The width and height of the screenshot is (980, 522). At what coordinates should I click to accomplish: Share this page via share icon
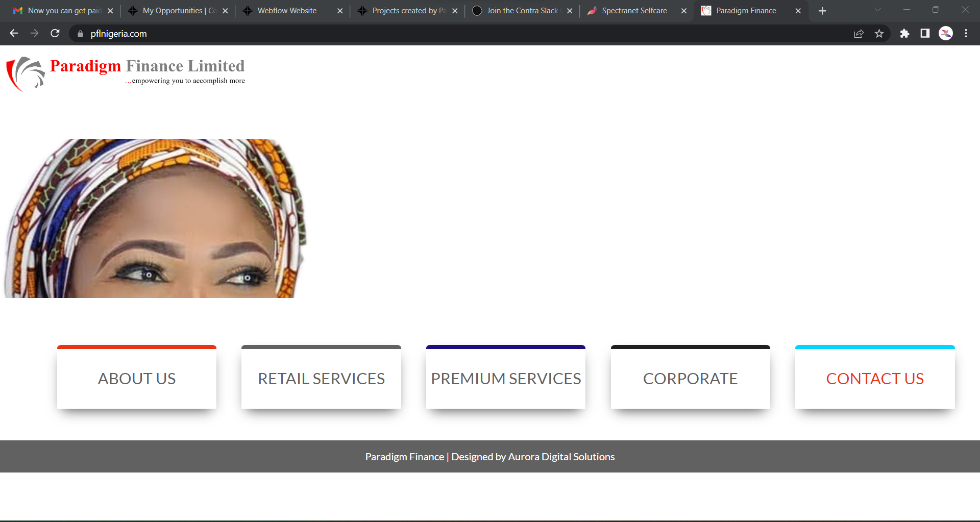859,34
